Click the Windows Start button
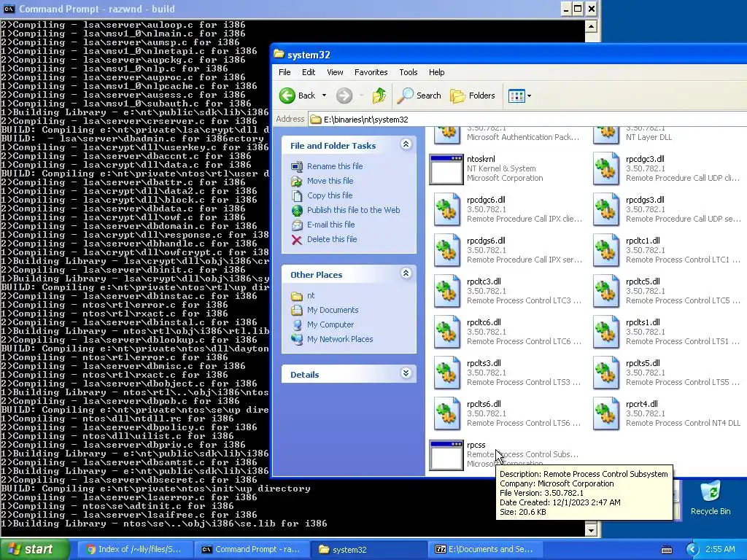747x560 pixels. (x=34, y=549)
